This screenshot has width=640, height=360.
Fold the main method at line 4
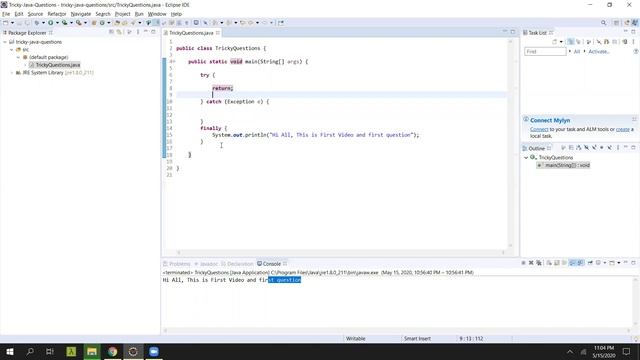click(174, 62)
